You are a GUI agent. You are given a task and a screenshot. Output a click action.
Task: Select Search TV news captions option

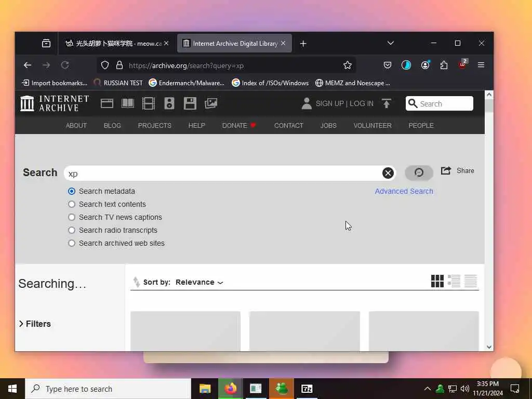pos(72,217)
